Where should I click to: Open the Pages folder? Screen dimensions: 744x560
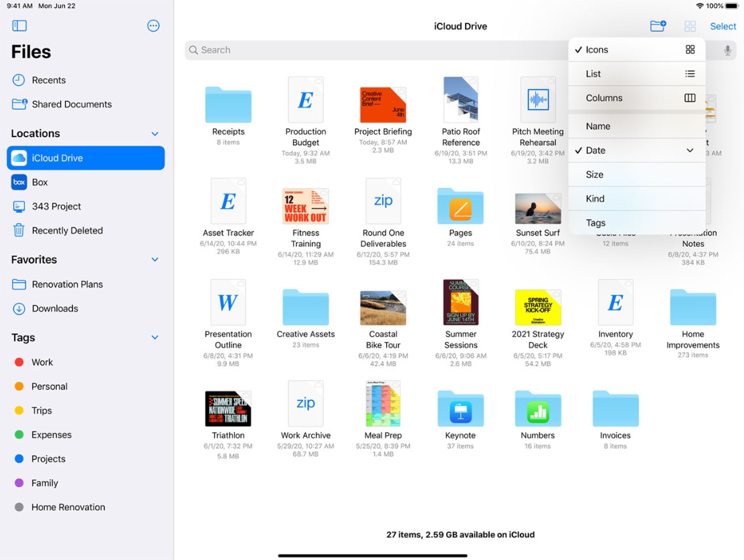pyautogui.click(x=460, y=206)
